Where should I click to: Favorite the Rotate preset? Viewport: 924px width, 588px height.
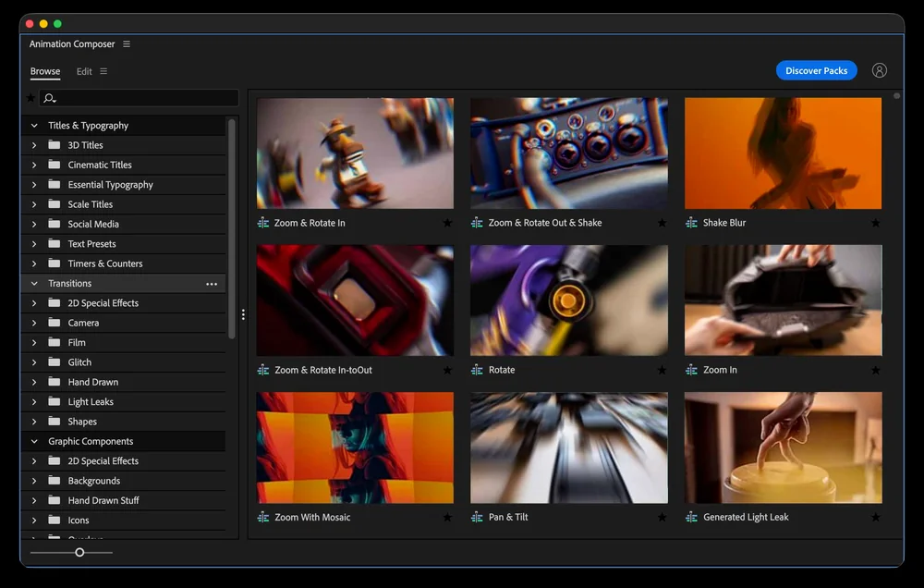pos(662,371)
